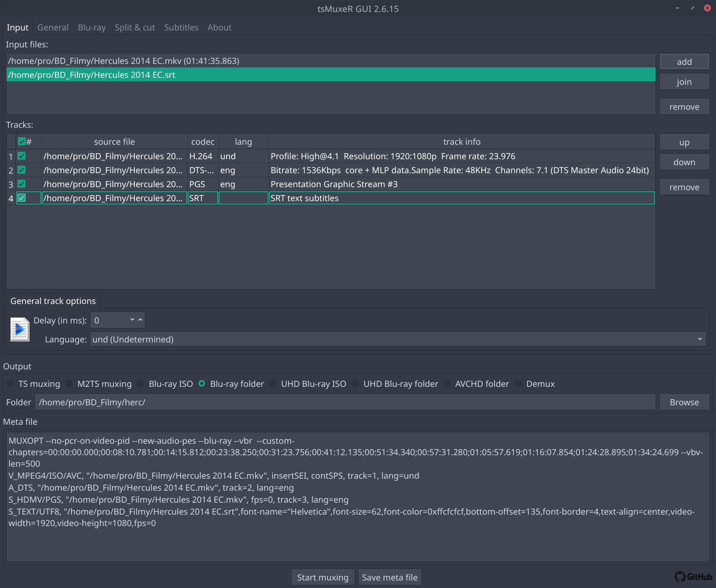Increase the delay using the up stepper arrow
Viewport: 716px width, 588px height.
140,317
